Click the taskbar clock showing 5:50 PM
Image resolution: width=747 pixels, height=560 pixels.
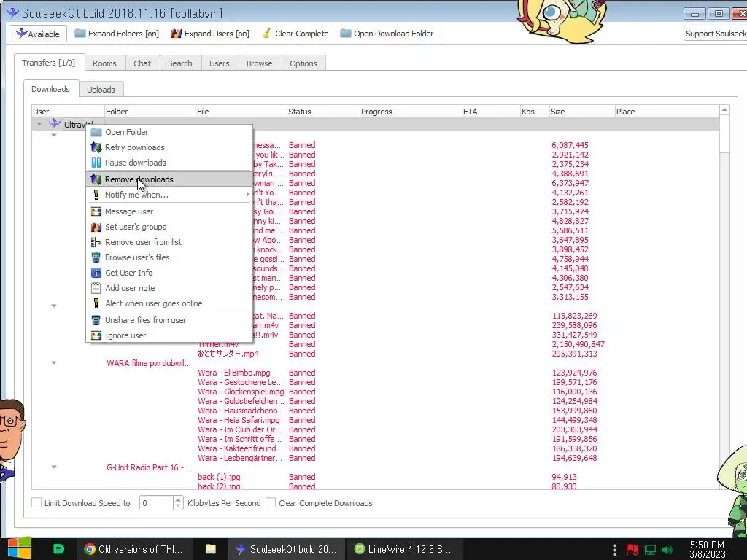click(x=708, y=550)
